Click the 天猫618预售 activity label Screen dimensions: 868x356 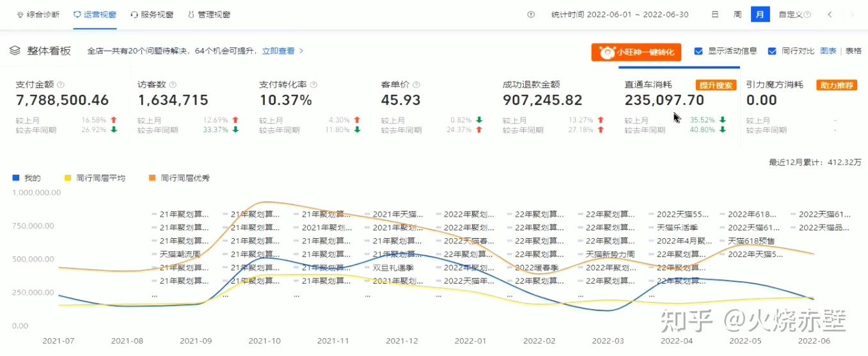pos(752,241)
